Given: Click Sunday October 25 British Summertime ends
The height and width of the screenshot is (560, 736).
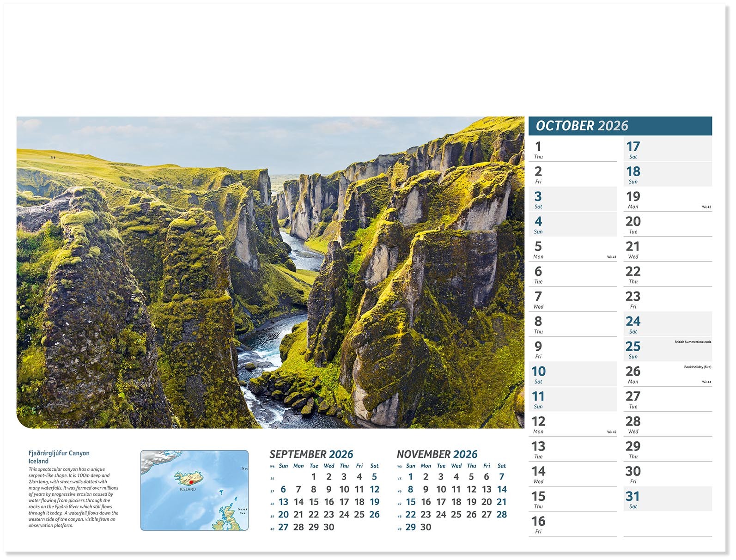Looking at the screenshot, I should (667, 350).
